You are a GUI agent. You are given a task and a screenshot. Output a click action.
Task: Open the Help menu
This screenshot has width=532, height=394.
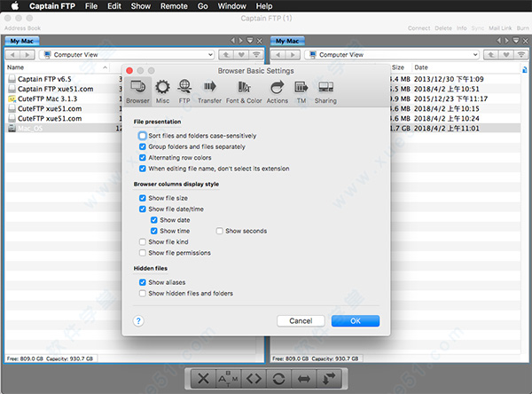point(264,6)
